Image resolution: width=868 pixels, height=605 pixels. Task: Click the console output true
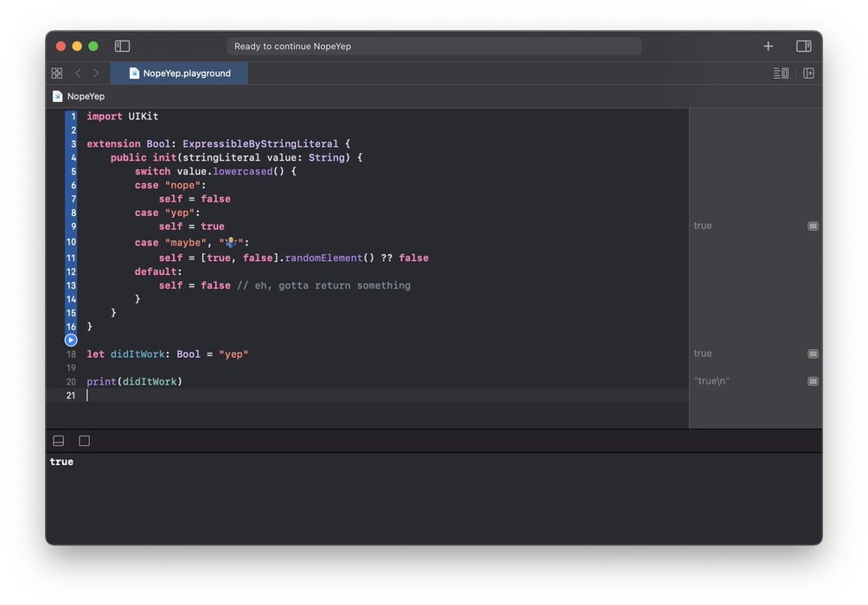pos(61,462)
